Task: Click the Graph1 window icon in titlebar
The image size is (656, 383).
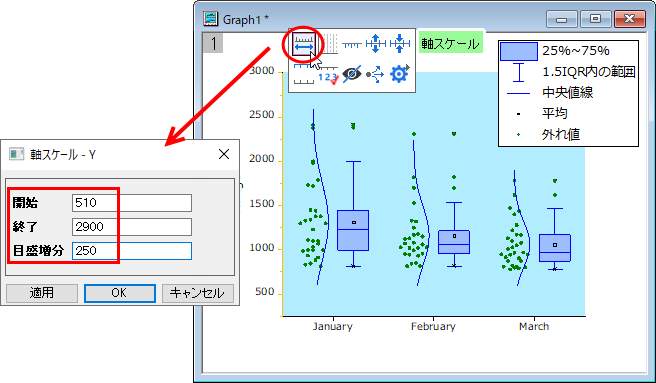Action: [x=210, y=19]
